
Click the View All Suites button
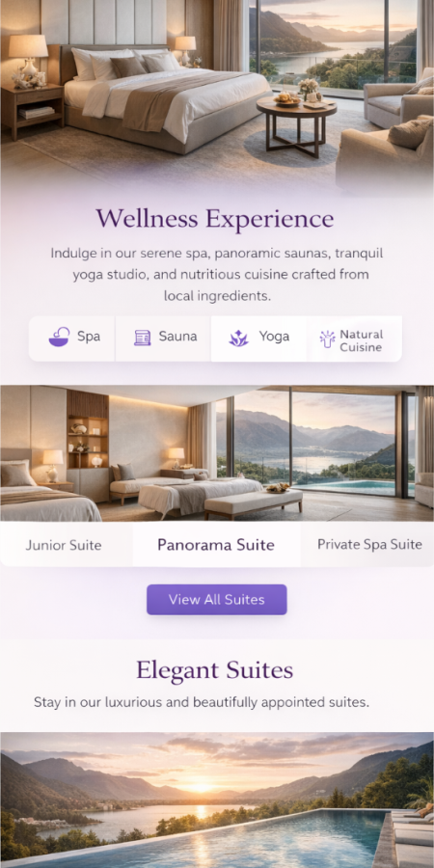tap(216, 600)
